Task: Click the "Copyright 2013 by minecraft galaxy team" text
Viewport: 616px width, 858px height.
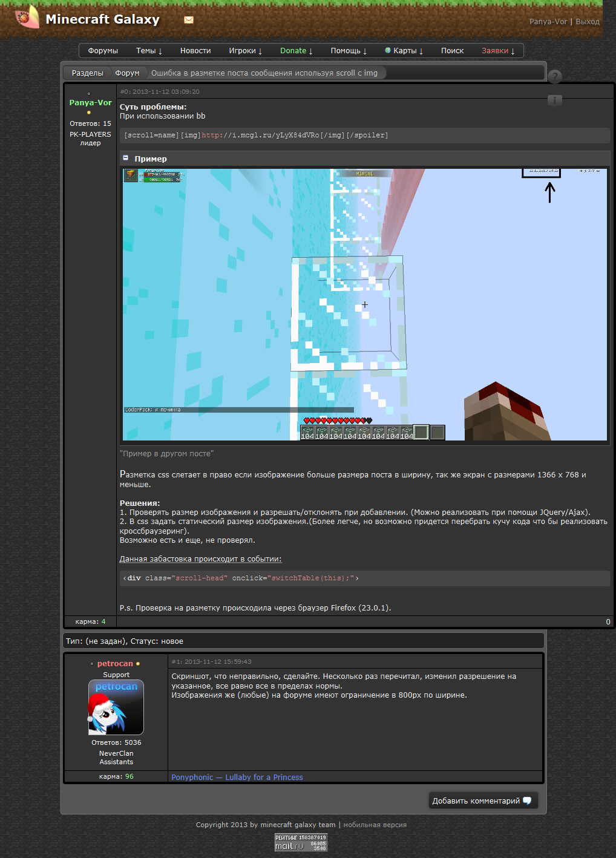Action: 266,825
